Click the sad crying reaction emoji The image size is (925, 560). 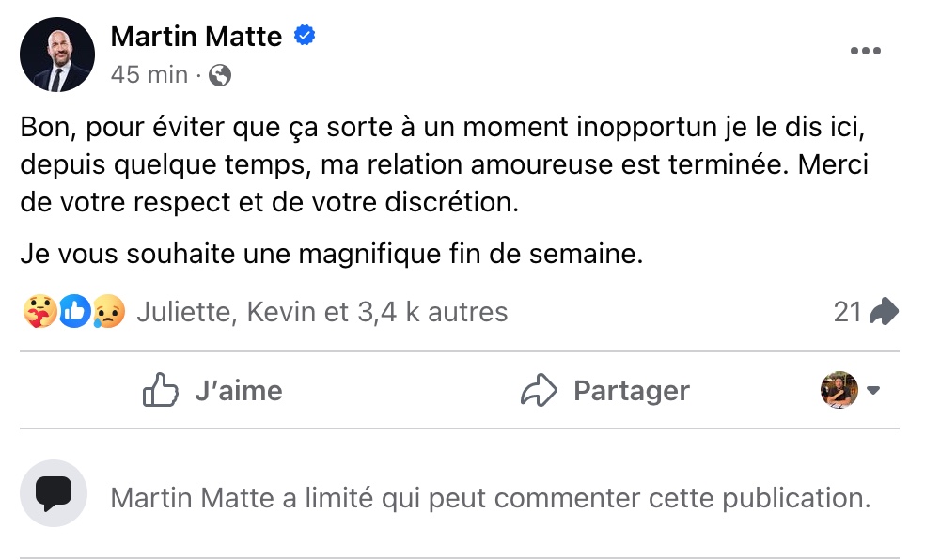click(107, 311)
